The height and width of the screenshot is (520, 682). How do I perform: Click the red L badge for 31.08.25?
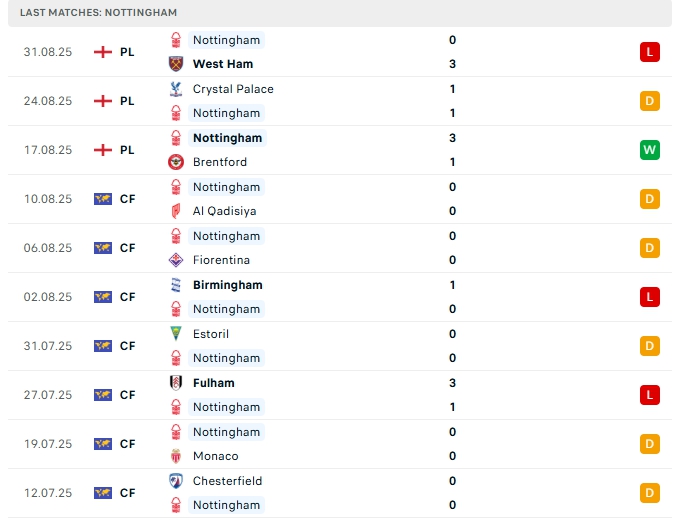[650, 52]
